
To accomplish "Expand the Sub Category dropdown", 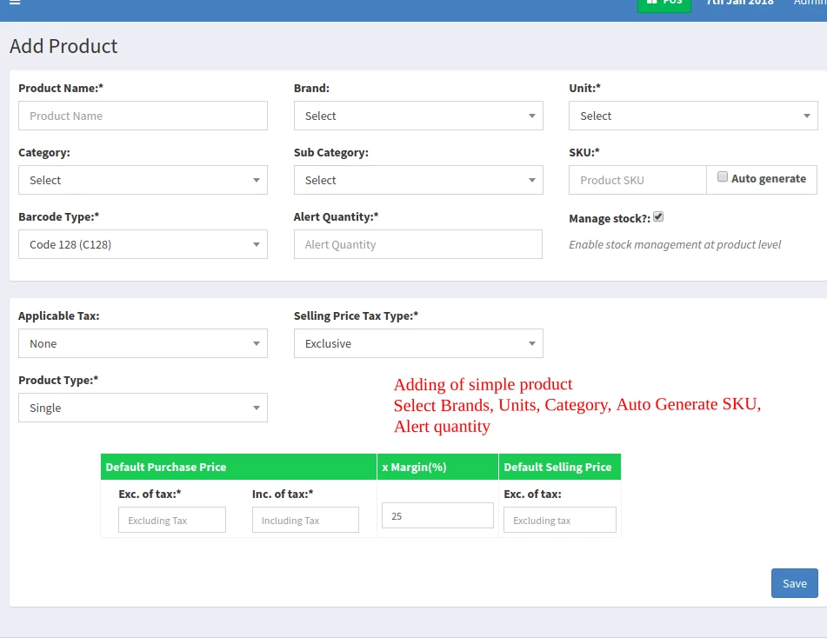I will point(418,180).
